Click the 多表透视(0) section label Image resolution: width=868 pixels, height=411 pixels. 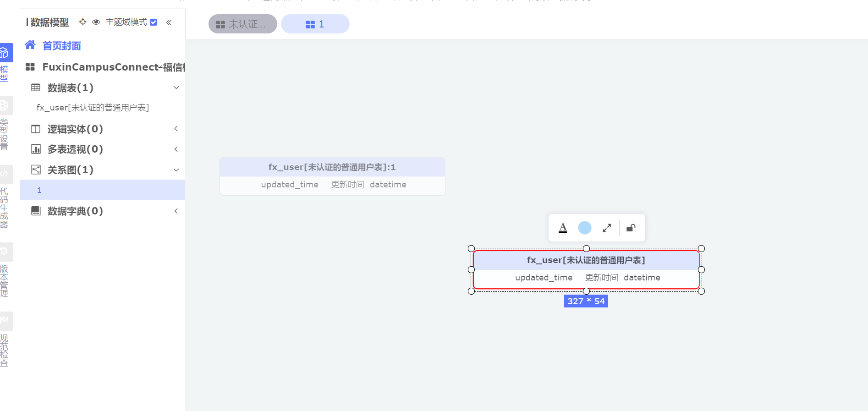[x=75, y=149]
